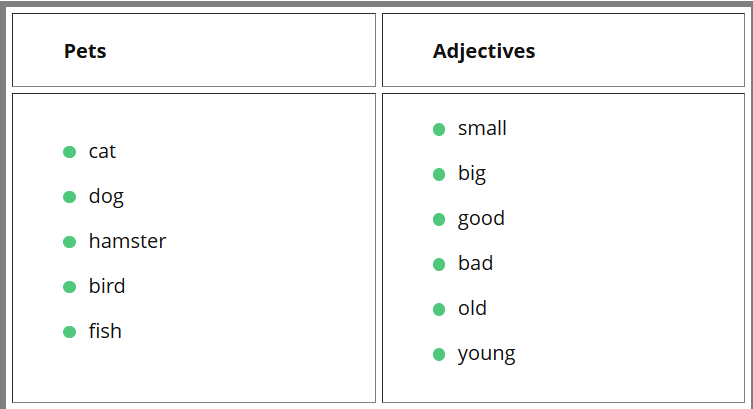Select the green dot beside hamster
The width and height of the screenshot is (753, 409).
tap(70, 242)
